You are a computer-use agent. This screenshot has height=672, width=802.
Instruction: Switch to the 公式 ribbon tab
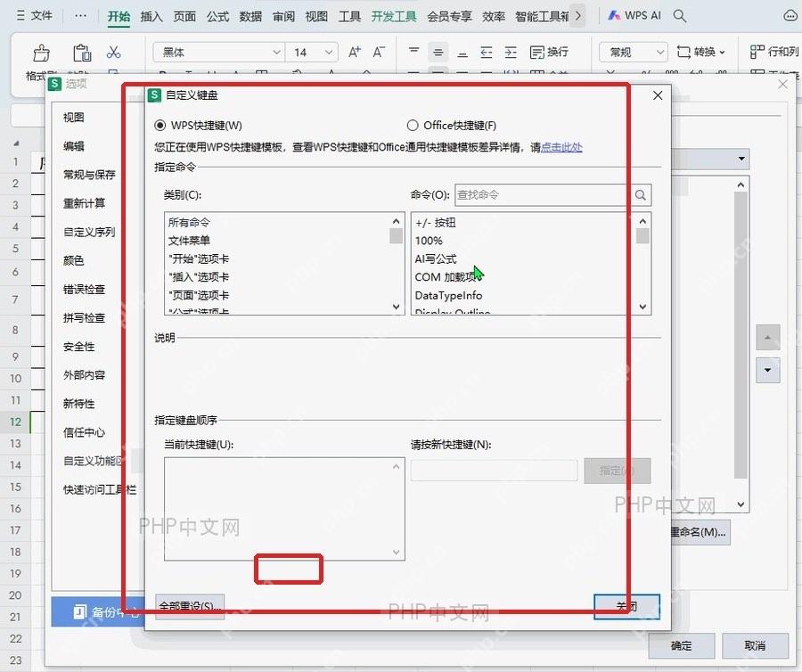click(x=217, y=16)
